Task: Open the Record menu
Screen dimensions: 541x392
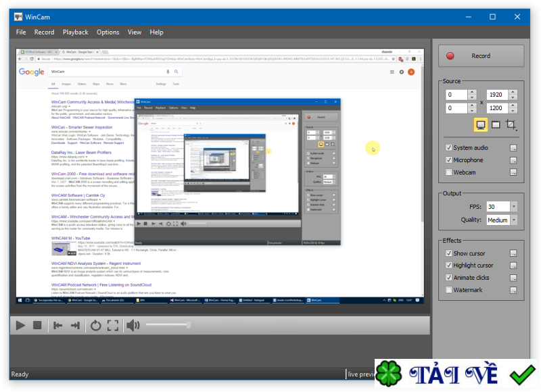Action: 44,32
